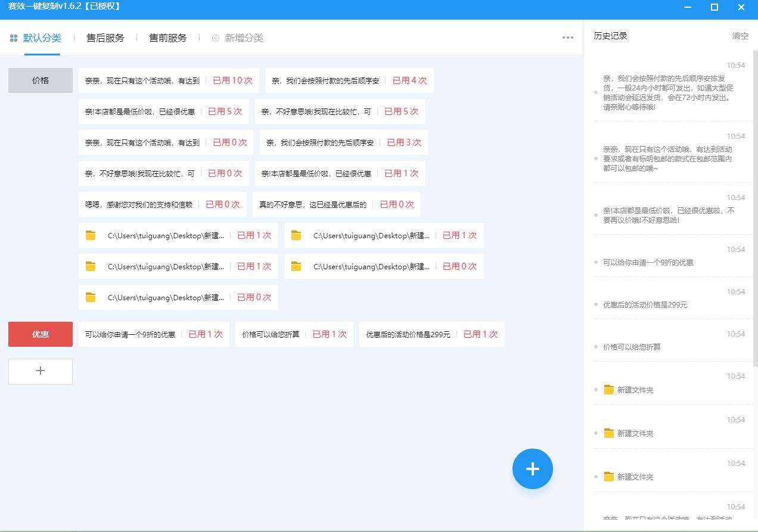Click the 清空 link to clear history

[x=740, y=36]
